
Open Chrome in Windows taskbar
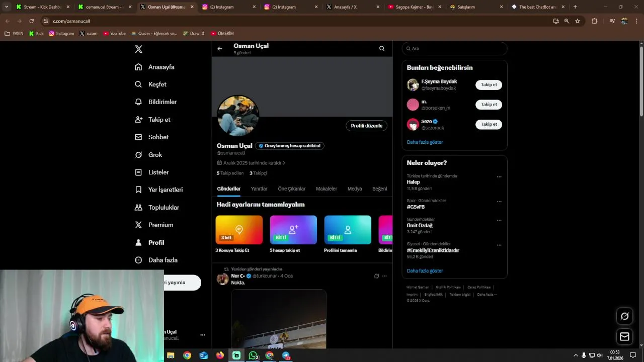[x=187, y=355]
